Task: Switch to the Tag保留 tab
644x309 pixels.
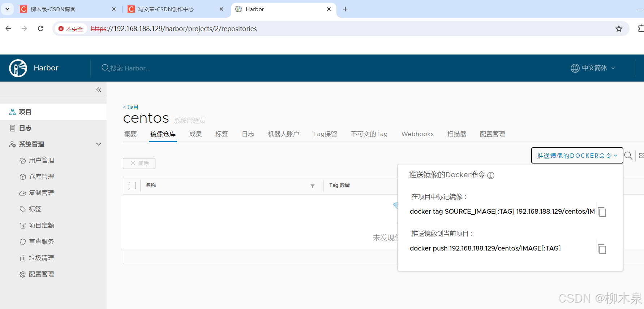Action: 325,134
